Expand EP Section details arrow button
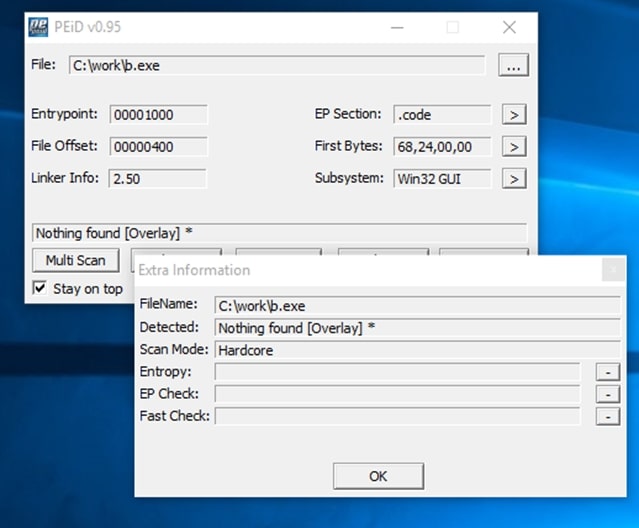 tap(514, 115)
